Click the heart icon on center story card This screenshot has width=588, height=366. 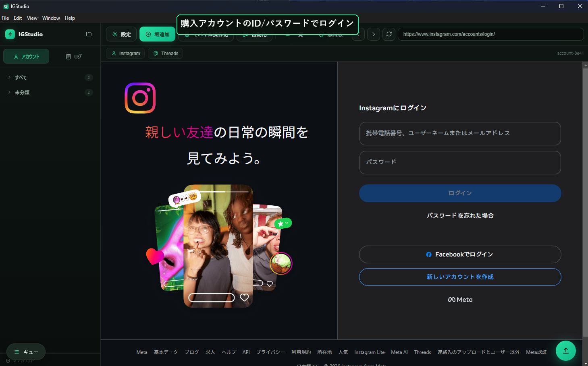pyautogui.click(x=244, y=298)
